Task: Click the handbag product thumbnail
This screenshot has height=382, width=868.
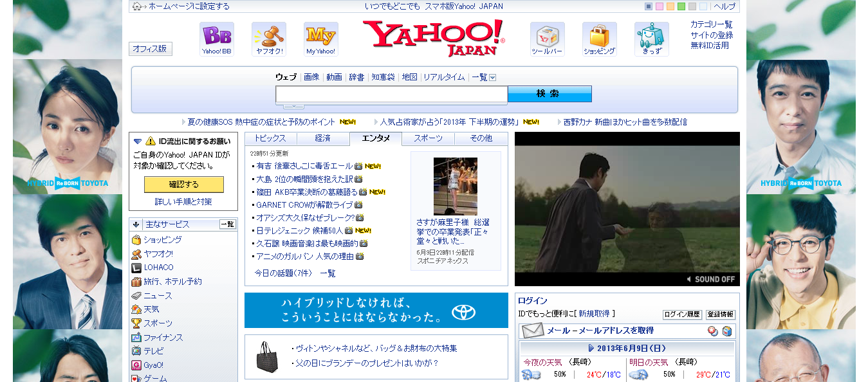Action: [266, 356]
